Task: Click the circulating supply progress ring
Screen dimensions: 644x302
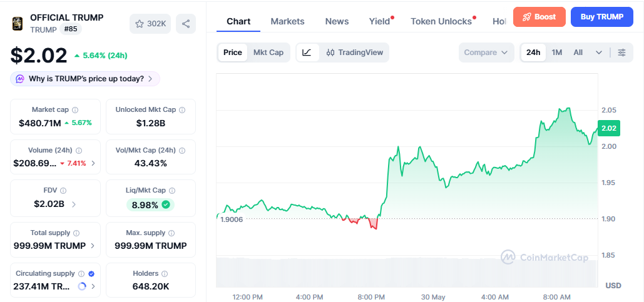Action: 82,286
